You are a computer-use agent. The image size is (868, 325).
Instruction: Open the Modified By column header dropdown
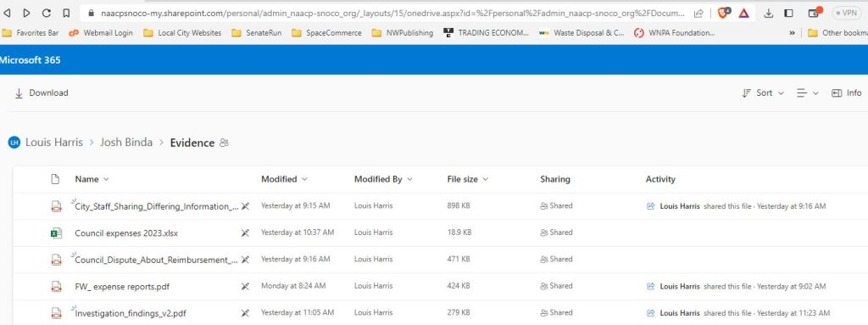[384, 179]
